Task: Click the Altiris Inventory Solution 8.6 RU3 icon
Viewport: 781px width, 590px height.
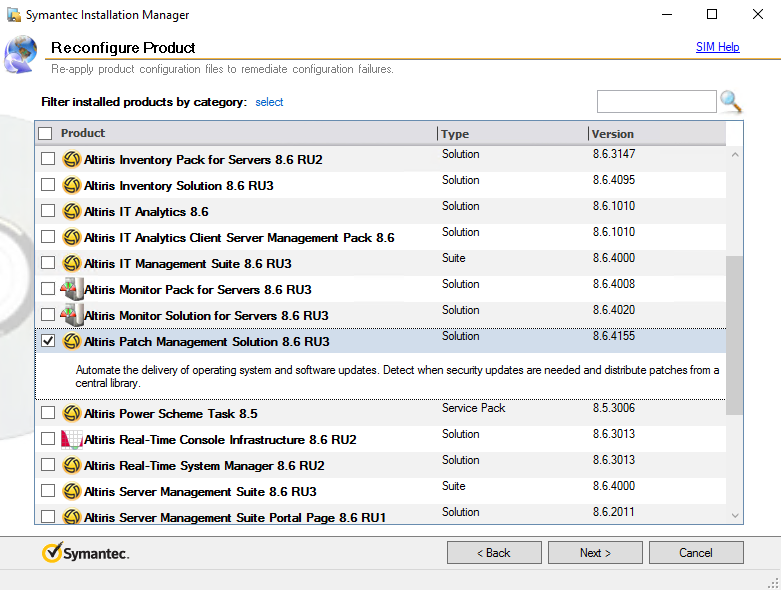Action: [x=72, y=185]
